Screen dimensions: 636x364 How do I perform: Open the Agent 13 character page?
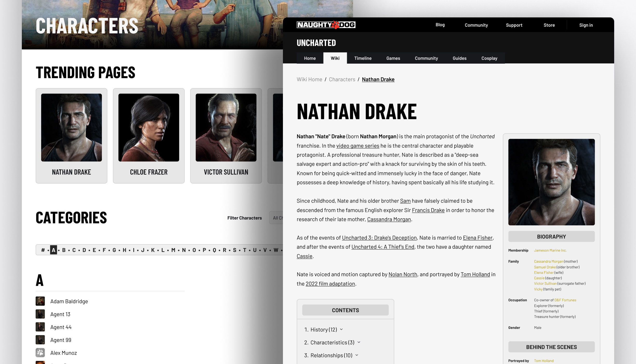tap(60, 314)
